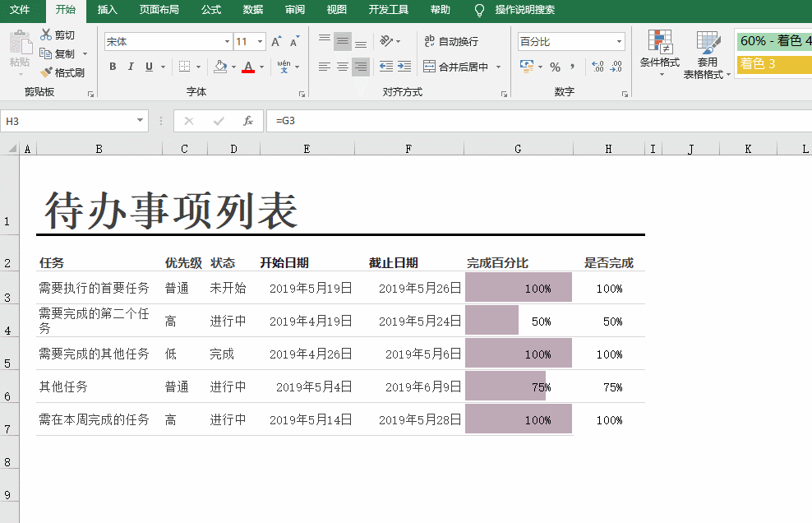Switch to Data (数据) tab
812x523 pixels.
pos(253,10)
